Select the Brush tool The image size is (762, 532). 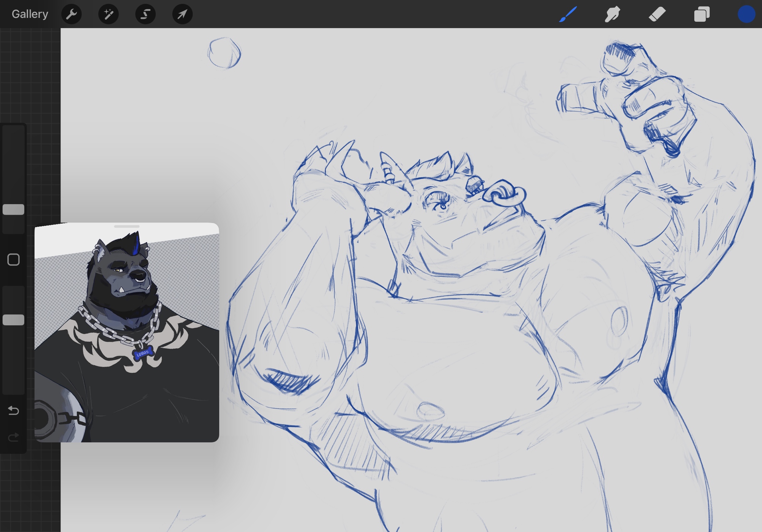click(x=568, y=14)
